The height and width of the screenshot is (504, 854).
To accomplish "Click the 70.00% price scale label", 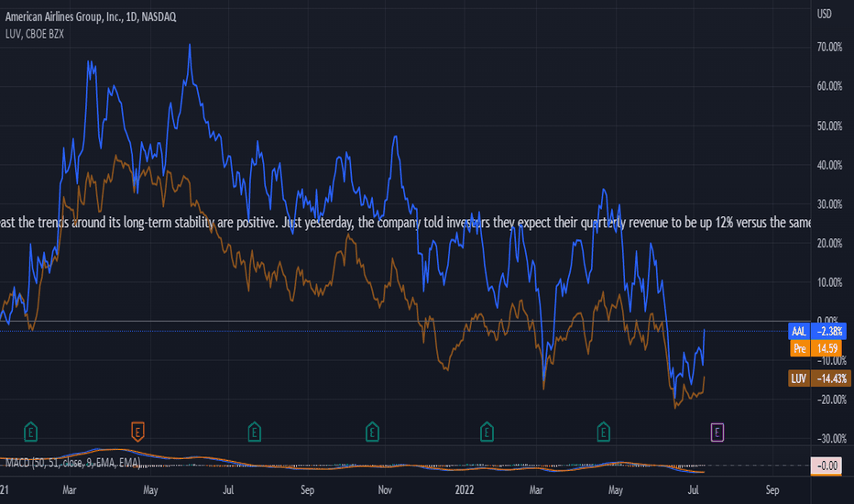I will [x=829, y=48].
